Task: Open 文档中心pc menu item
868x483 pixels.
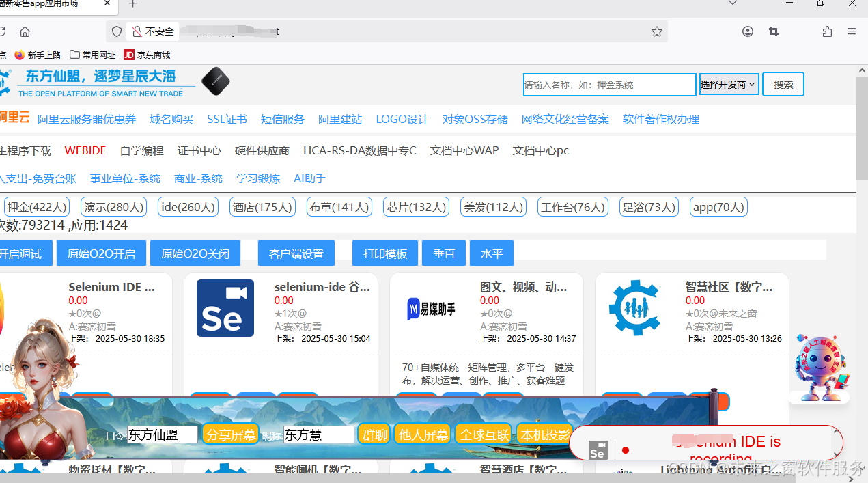Action: 541,150
